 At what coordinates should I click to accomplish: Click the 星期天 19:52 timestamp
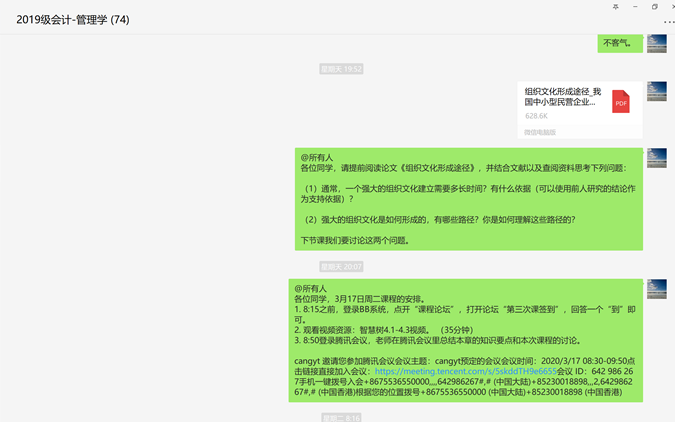[x=341, y=69]
